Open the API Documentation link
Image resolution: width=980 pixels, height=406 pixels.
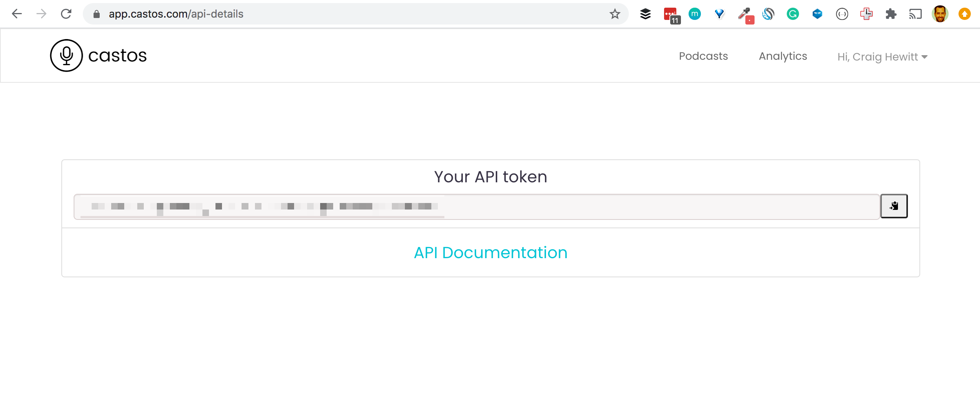pos(491,253)
